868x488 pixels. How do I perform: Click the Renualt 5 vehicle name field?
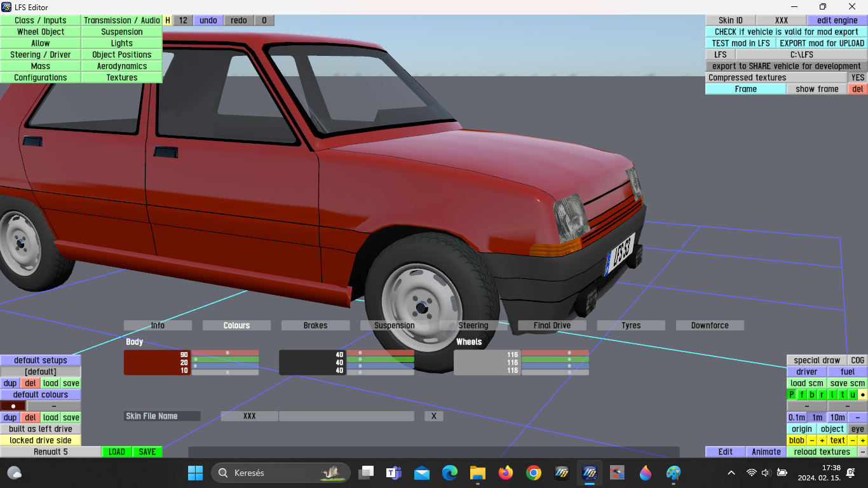click(x=51, y=452)
